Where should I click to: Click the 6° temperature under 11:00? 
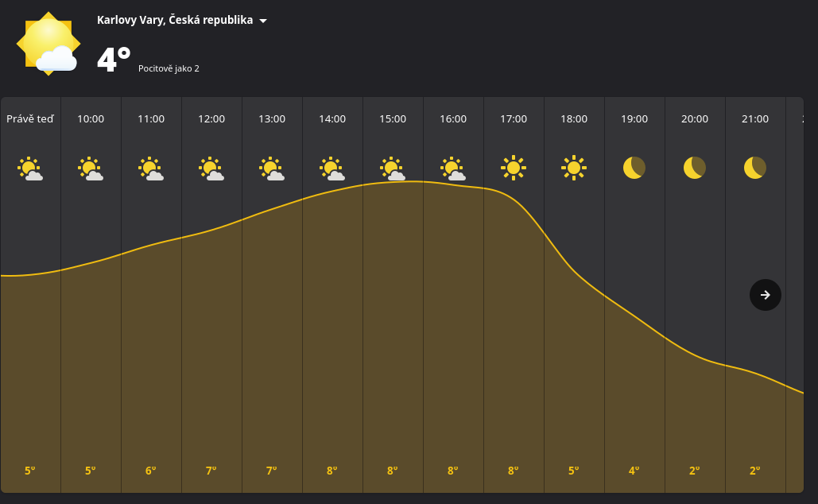[151, 471]
